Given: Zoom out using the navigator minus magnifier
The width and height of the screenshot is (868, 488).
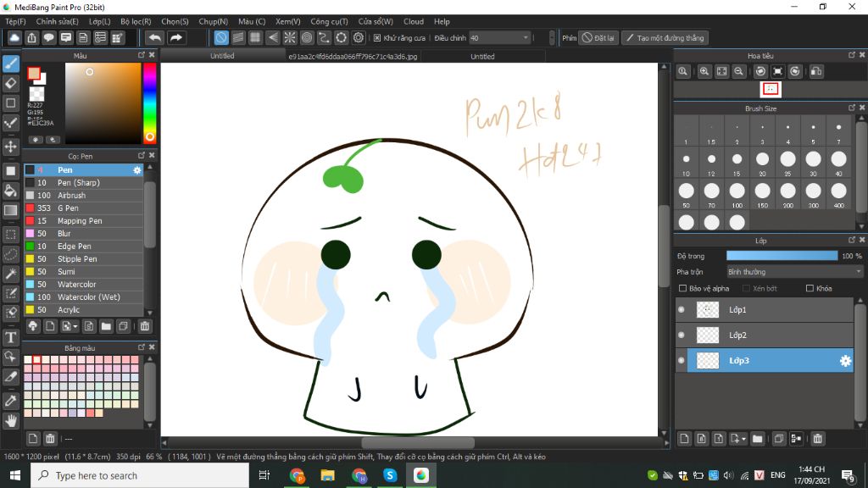Looking at the screenshot, I should coord(738,71).
